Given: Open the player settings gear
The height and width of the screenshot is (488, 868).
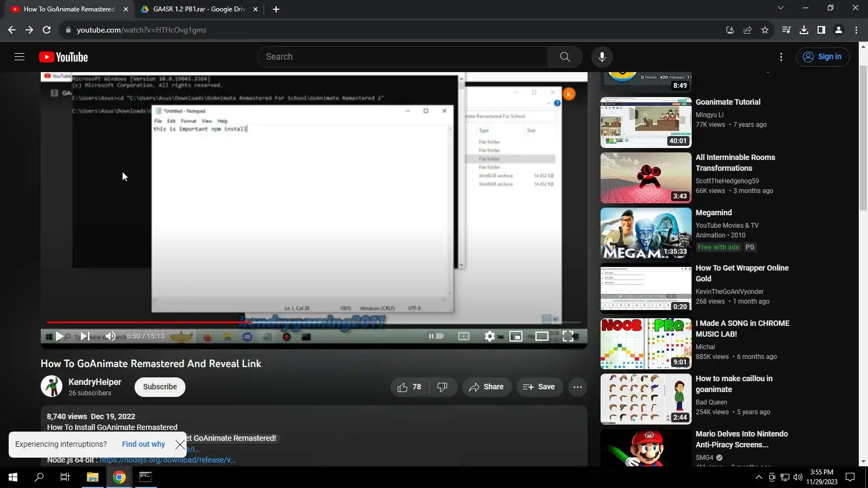Looking at the screenshot, I should [x=490, y=336].
